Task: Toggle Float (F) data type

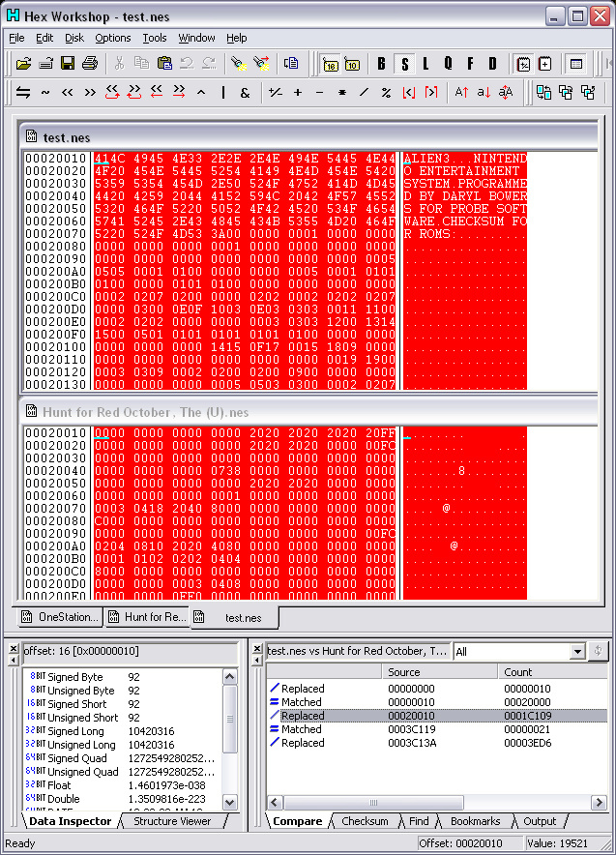Action: tap(470, 65)
